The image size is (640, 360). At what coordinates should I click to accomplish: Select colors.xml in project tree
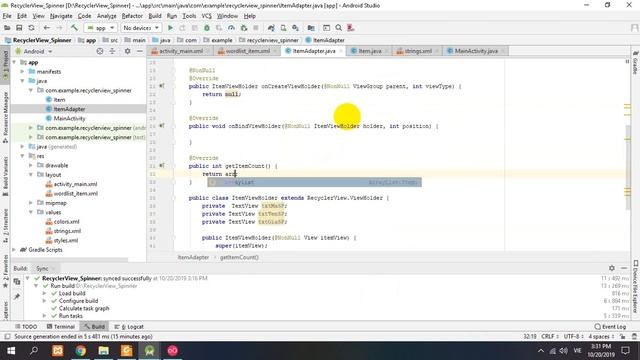(x=67, y=222)
